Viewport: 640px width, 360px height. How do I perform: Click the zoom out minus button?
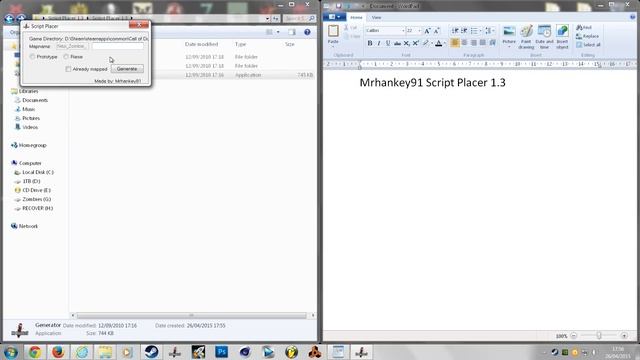pos(573,336)
